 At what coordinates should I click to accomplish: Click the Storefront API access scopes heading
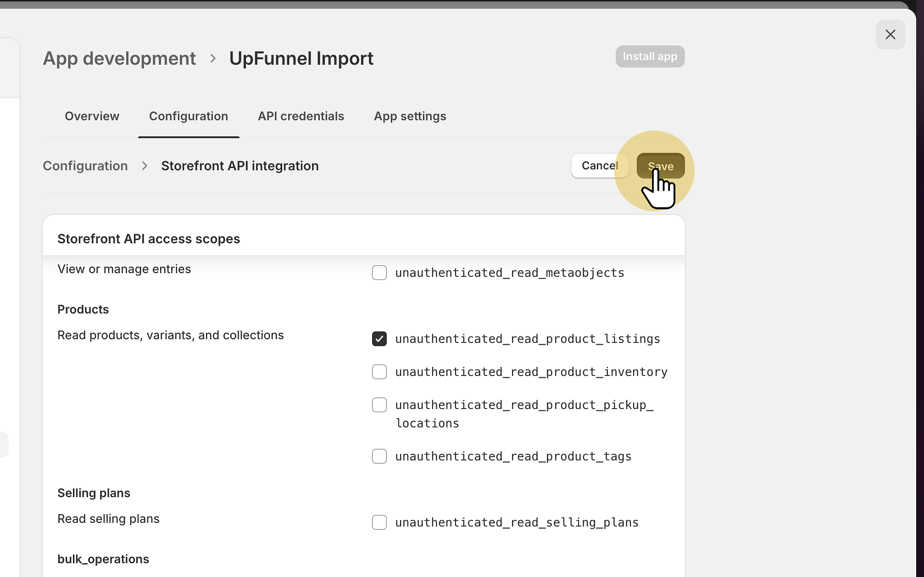point(149,239)
